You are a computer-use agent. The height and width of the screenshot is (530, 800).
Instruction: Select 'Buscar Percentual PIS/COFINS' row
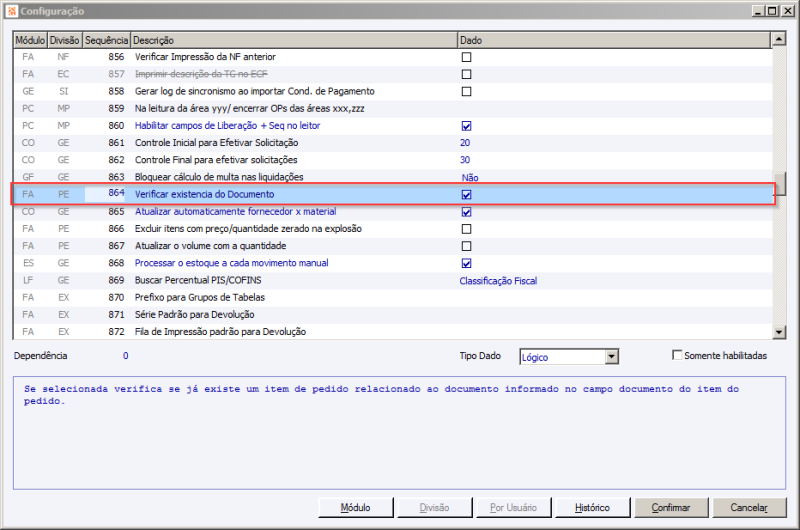point(392,281)
